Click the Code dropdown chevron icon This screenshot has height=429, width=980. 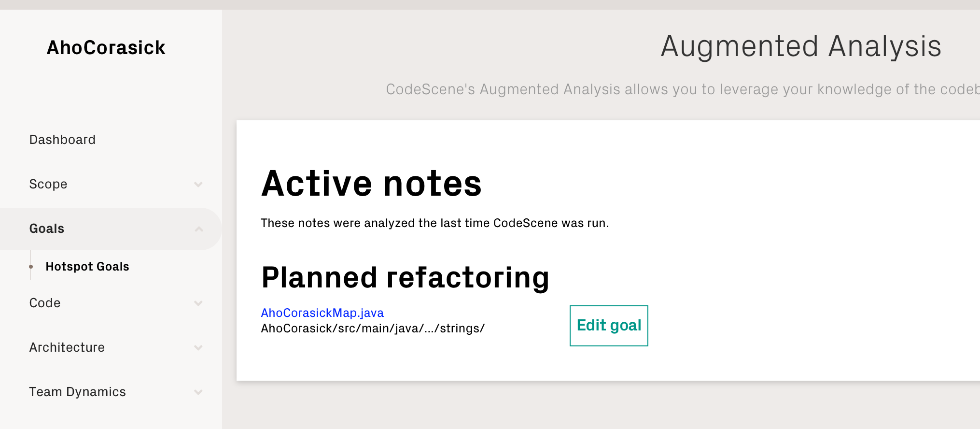(198, 303)
